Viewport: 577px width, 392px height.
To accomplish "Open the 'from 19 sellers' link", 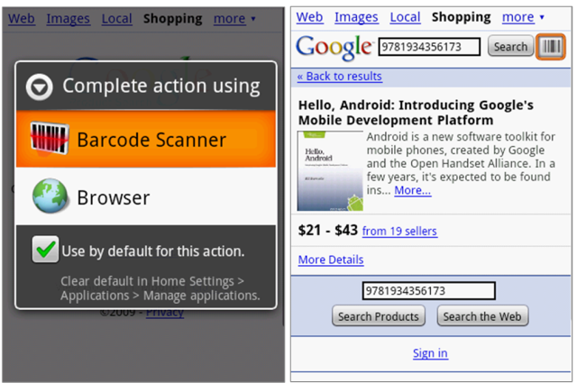I will point(399,232).
